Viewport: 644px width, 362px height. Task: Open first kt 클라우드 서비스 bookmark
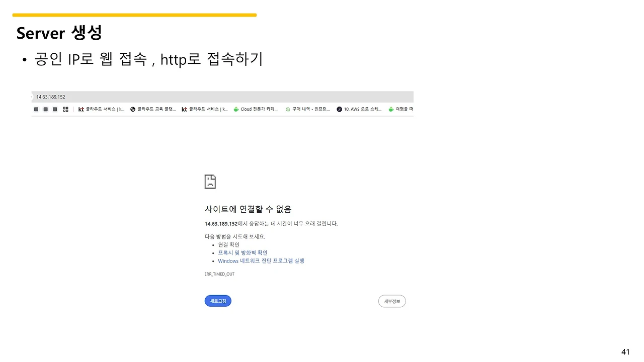tap(101, 109)
